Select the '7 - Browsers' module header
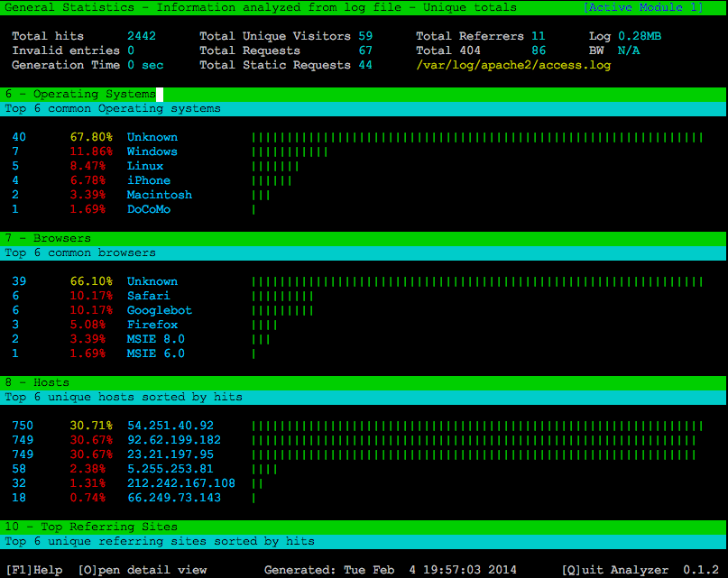This screenshot has height=578, width=728. (364, 239)
